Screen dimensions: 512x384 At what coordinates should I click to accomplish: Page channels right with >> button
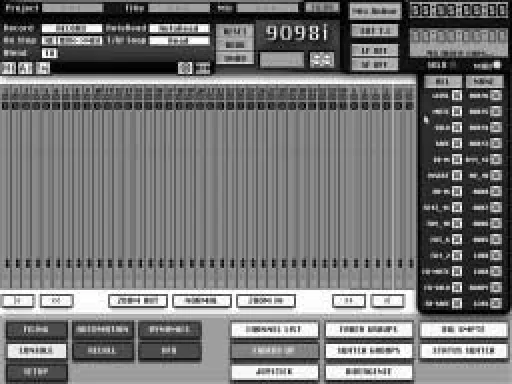[349, 301]
